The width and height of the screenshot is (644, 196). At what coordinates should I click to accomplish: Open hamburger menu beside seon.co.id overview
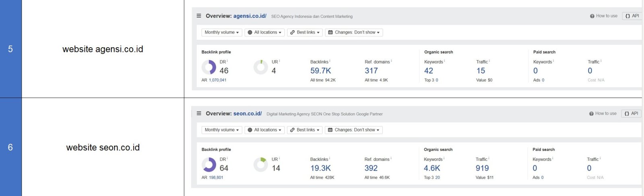tap(199, 113)
